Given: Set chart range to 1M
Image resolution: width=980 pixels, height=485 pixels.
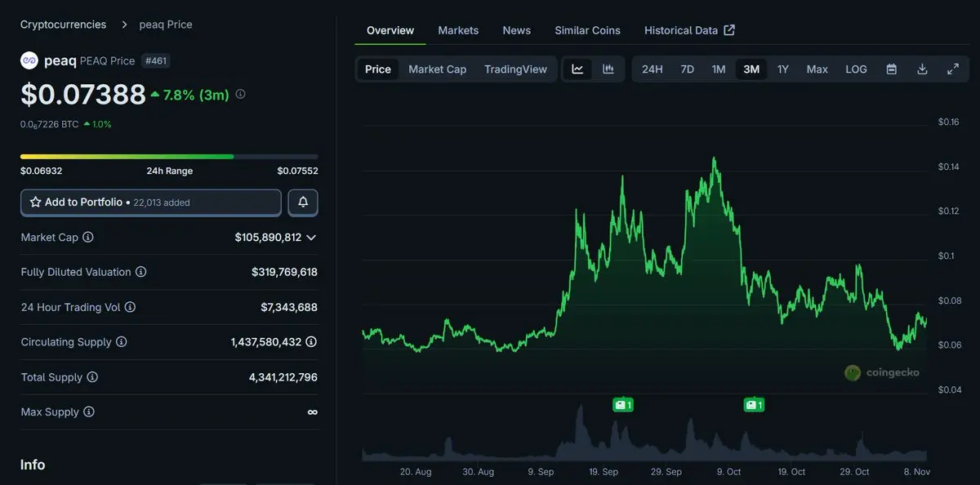Looking at the screenshot, I should 719,69.
